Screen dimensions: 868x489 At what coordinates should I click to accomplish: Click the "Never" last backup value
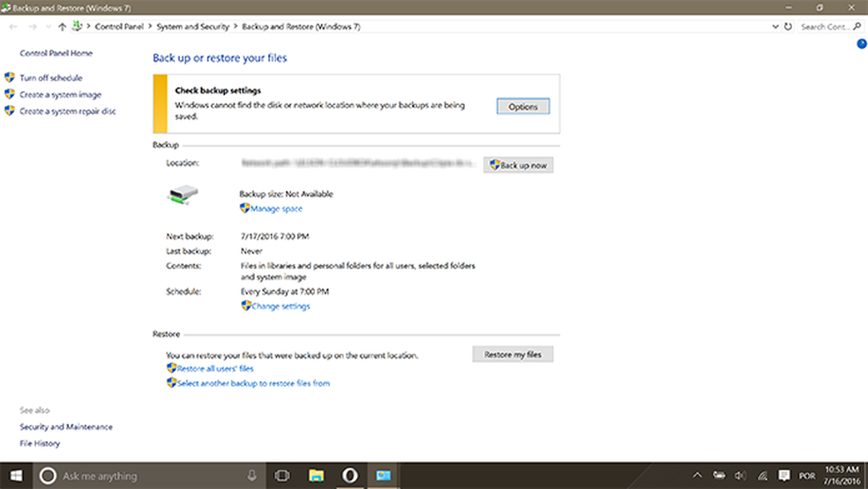(x=251, y=251)
